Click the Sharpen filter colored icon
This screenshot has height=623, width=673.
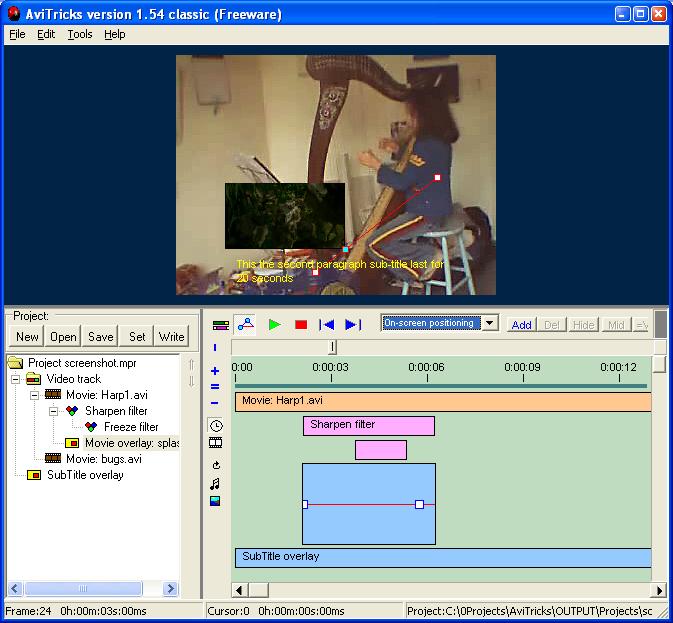(x=72, y=411)
